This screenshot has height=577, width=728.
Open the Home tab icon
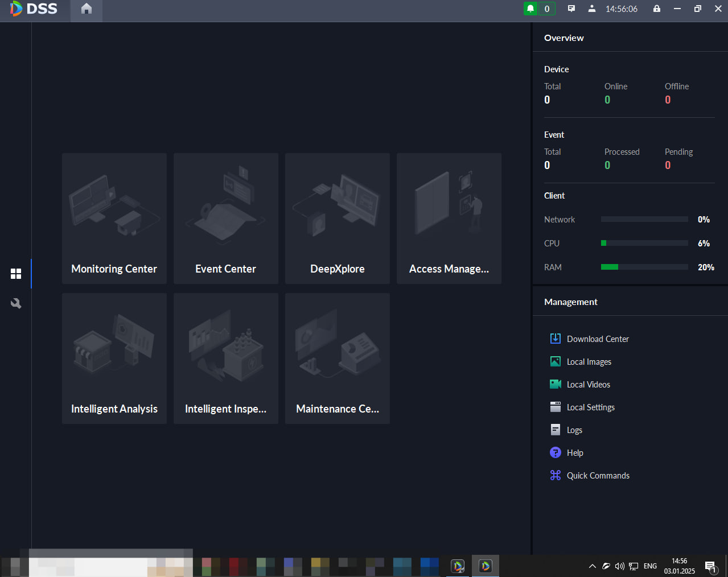click(x=87, y=9)
